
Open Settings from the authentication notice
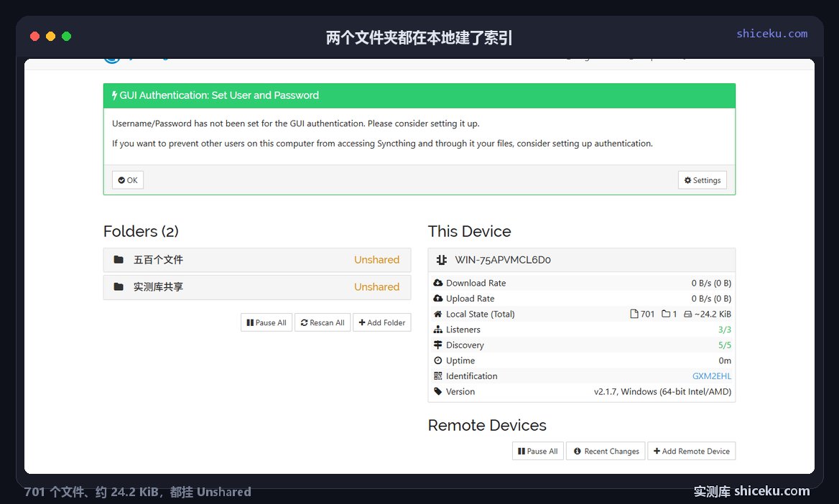coord(702,180)
